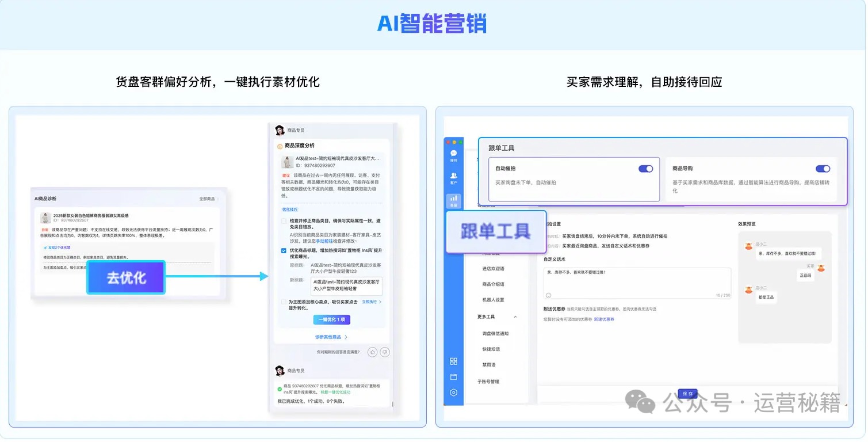This screenshot has height=442, width=868.
Task: Select the 商品导购 card
Action: tap(751, 179)
